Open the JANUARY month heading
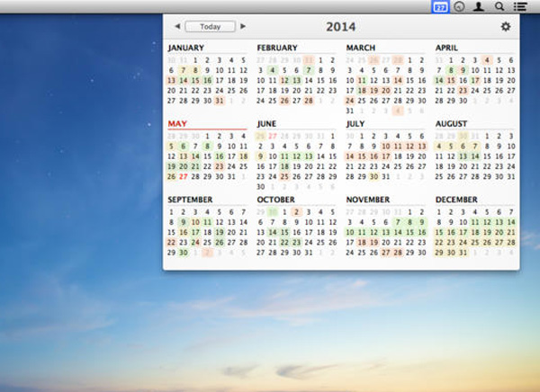540x392 pixels. [x=186, y=48]
